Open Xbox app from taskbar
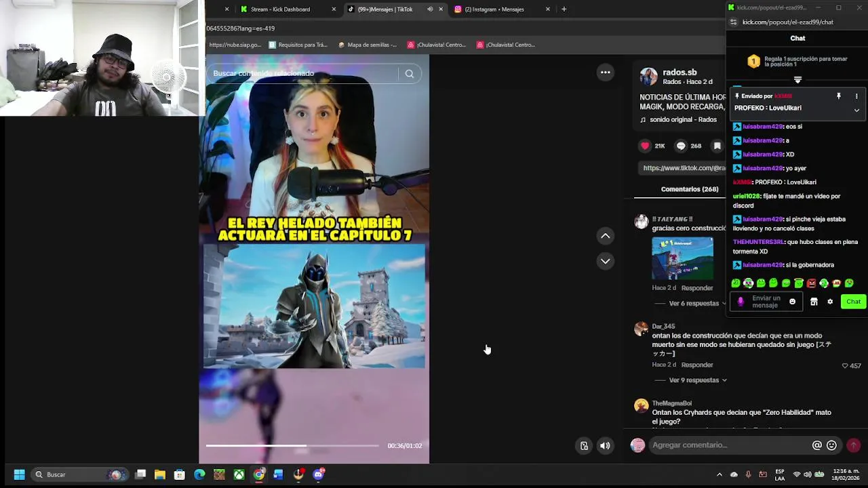Viewport: 868px width, 488px height. [x=239, y=474]
